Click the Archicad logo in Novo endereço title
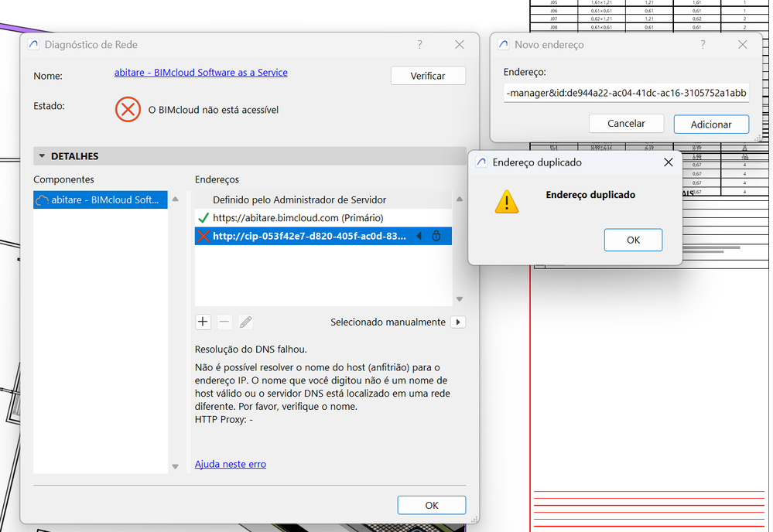Viewport: 773px width, 532px height. tap(503, 45)
